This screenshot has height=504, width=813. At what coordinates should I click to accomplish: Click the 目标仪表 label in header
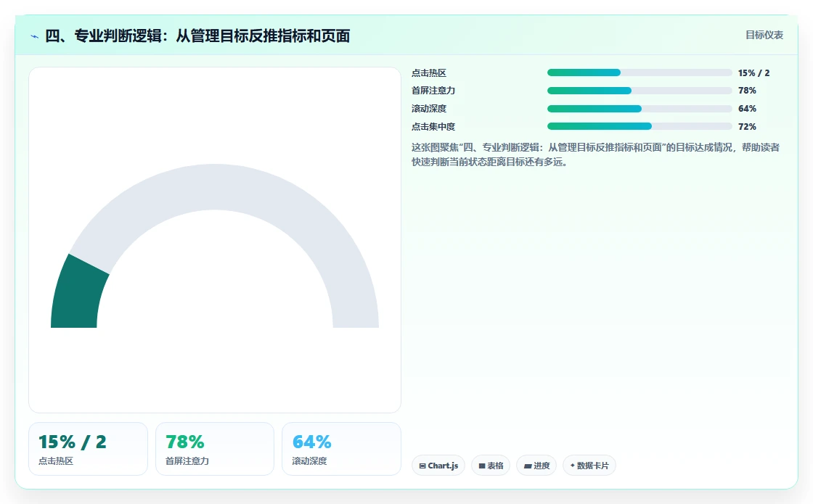coord(764,35)
